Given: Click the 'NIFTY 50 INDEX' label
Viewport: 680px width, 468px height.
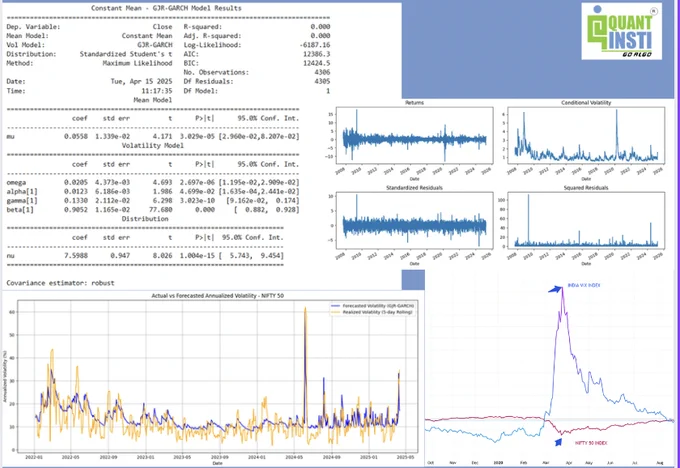Looking at the screenshot, I should tap(591, 443).
